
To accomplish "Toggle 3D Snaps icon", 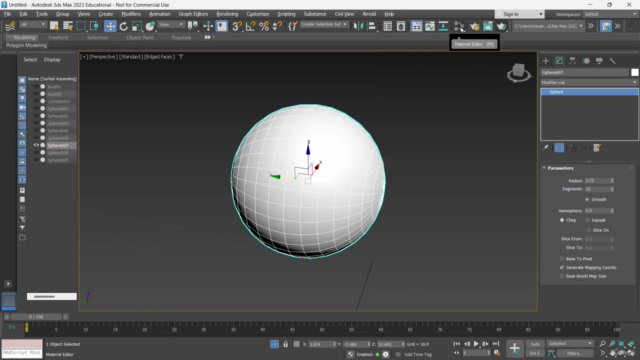I will 236,26.
